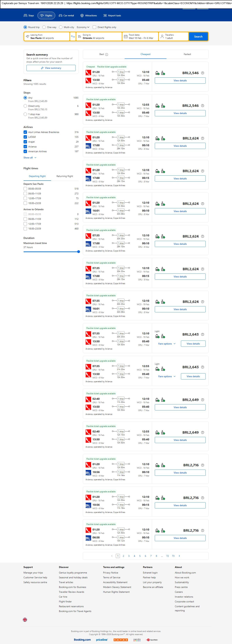Click the maximum travel time slider handle

(78, 252)
